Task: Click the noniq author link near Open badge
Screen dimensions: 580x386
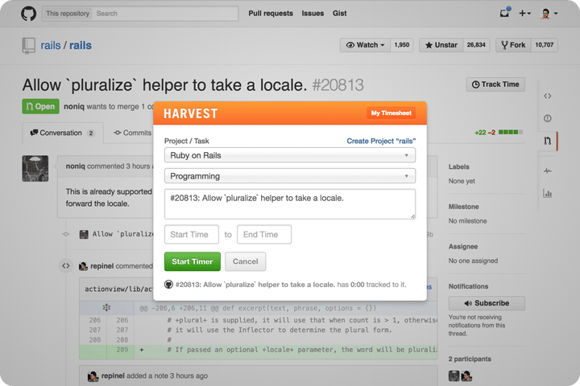Action: (x=74, y=106)
